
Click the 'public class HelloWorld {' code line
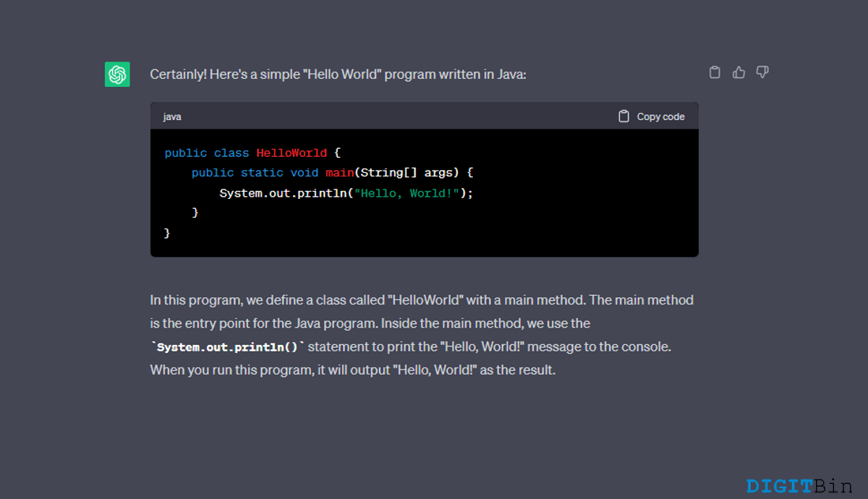[252, 153]
